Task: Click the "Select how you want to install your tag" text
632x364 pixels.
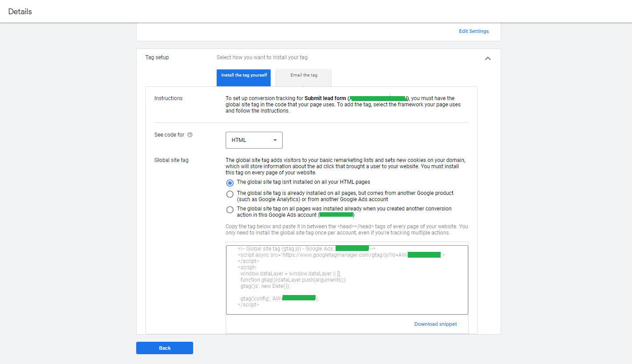Action: tap(262, 57)
